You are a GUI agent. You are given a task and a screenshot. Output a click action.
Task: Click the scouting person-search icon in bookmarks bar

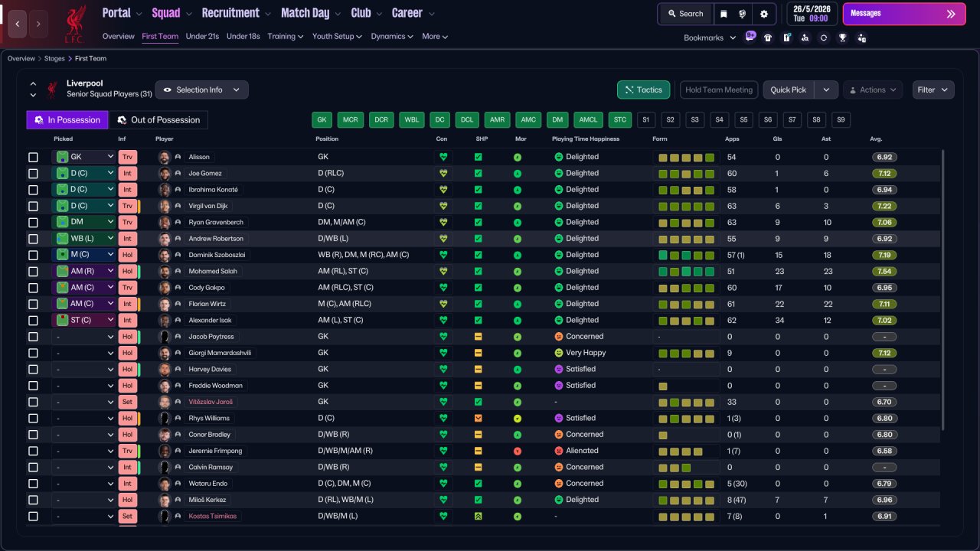805,37
